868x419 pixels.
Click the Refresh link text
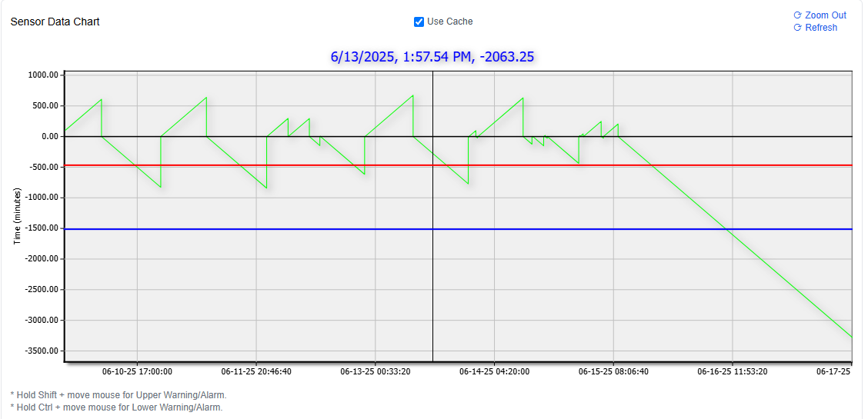(x=821, y=28)
